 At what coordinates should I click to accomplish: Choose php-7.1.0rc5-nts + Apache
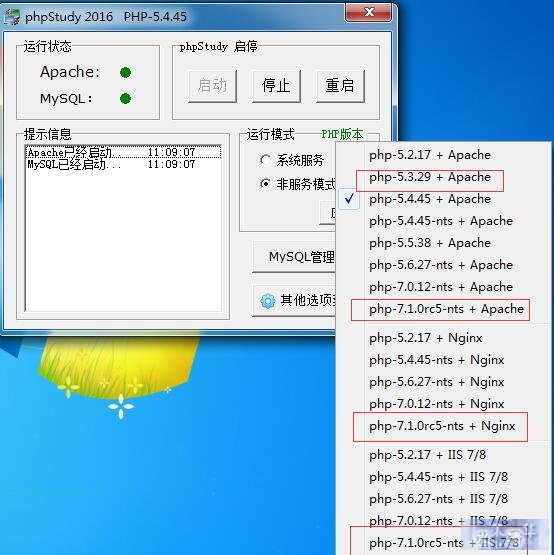click(x=446, y=309)
